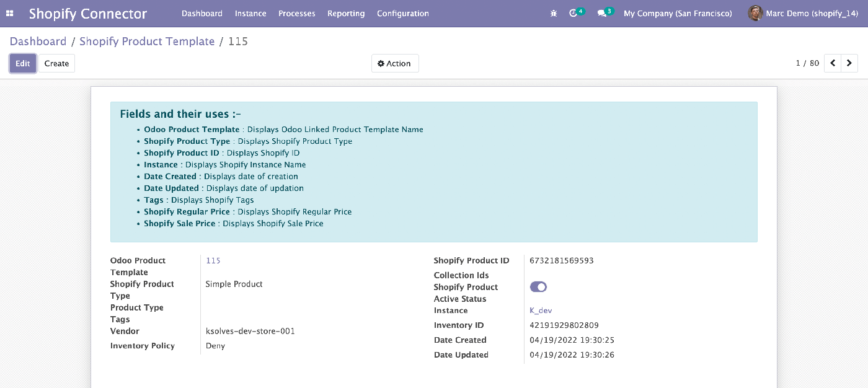Open the Configuration menu
The image size is (868, 388).
click(403, 13)
